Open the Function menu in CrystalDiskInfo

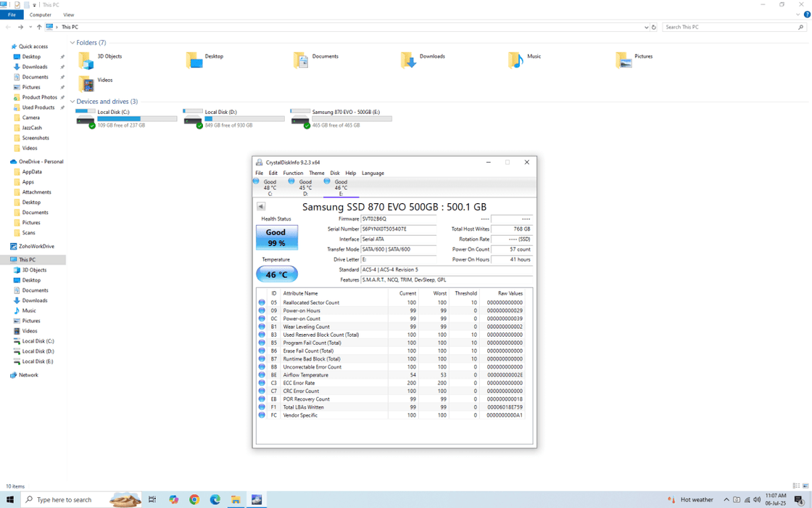293,173
